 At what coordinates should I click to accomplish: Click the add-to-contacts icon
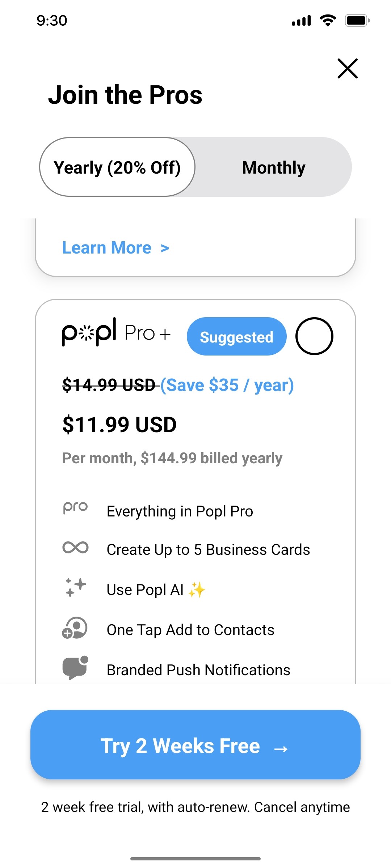click(x=74, y=629)
